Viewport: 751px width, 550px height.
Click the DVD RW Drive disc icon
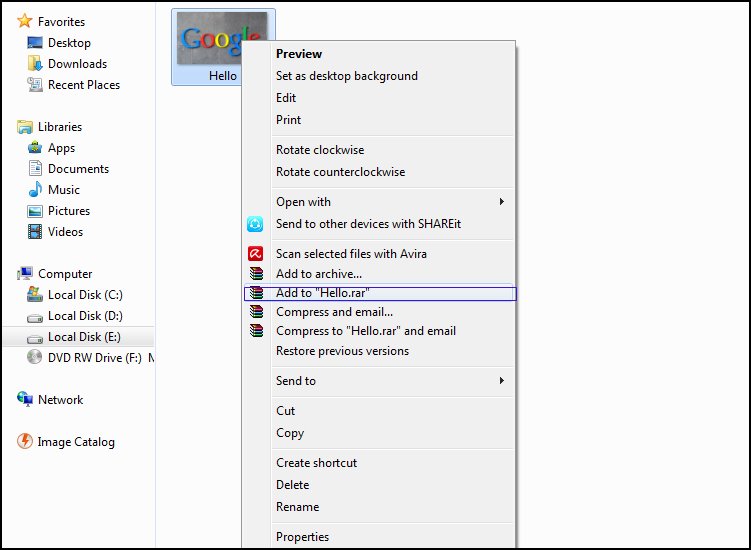coord(34,357)
